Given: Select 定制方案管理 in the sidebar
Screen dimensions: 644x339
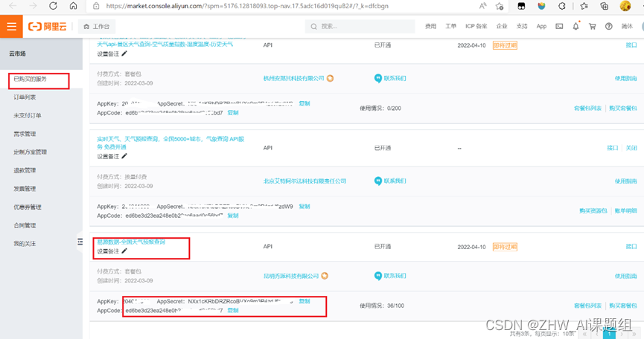Looking at the screenshot, I should [x=31, y=152].
